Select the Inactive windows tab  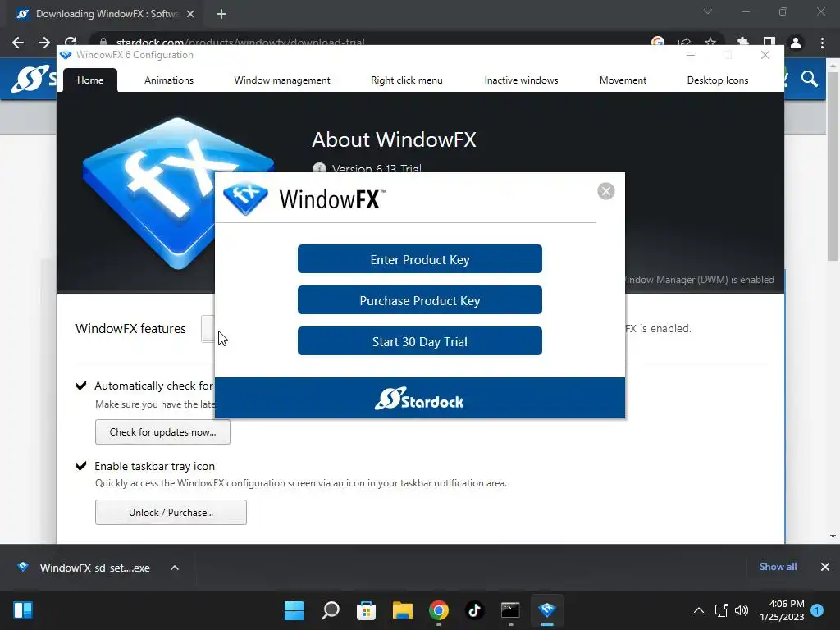521,80
